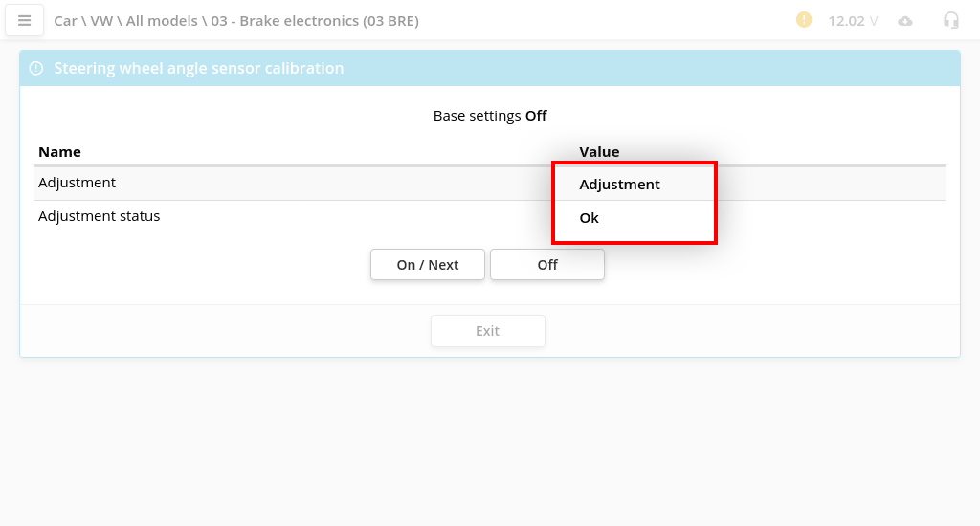
Task: Go to Car in breadcrumb path
Action: 65,20
